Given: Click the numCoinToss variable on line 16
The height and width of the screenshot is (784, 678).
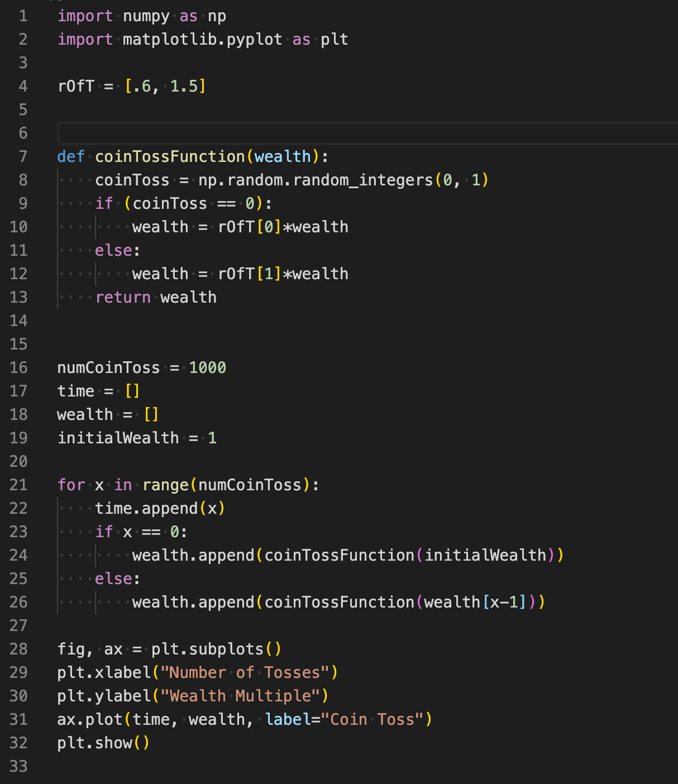Looking at the screenshot, I should coord(109,368).
